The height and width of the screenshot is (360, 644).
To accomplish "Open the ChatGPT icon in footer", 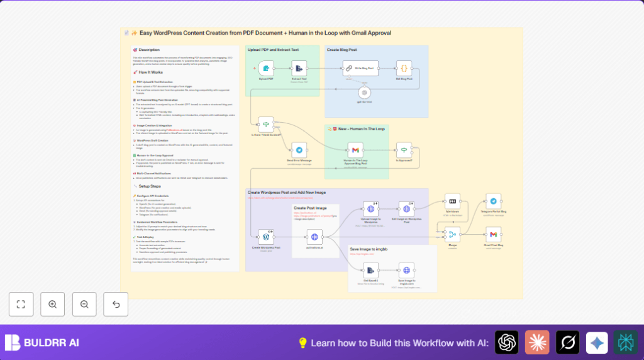I will 506,342.
